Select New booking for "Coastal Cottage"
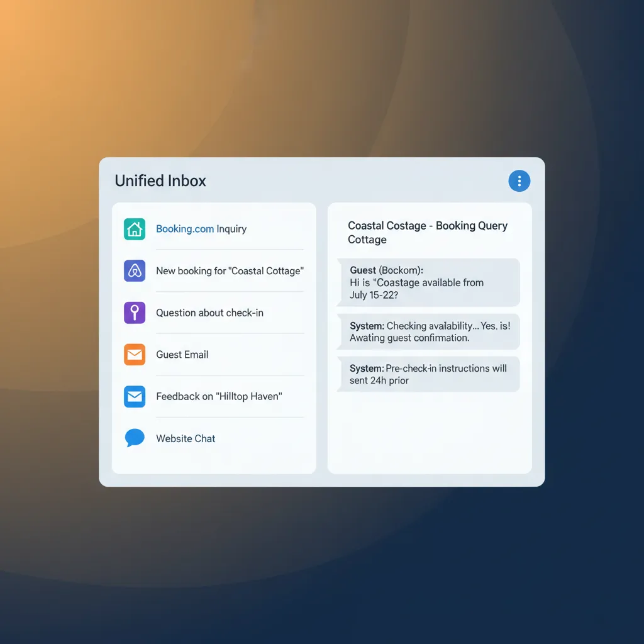The height and width of the screenshot is (644, 644). pos(230,270)
